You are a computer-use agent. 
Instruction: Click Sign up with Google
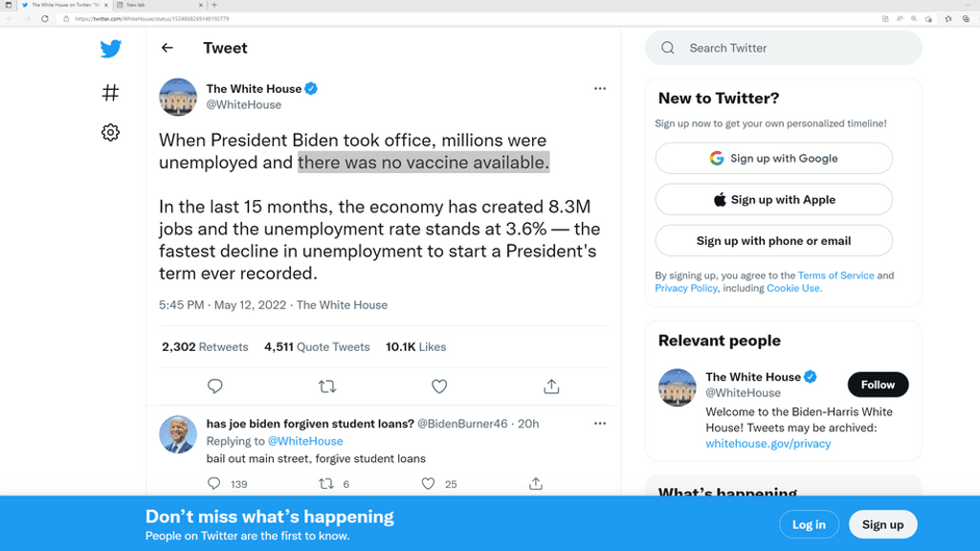[x=773, y=159]
